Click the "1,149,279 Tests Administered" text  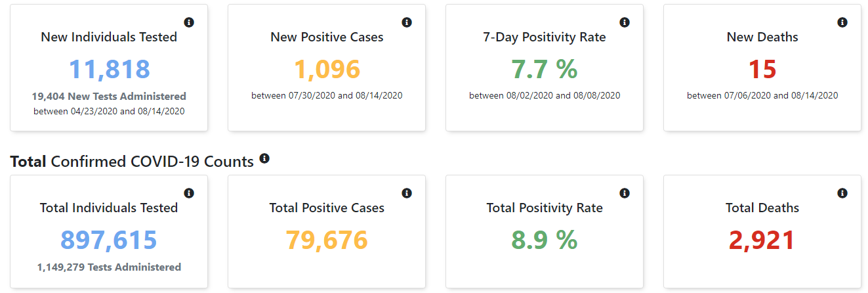pos(109,267)
